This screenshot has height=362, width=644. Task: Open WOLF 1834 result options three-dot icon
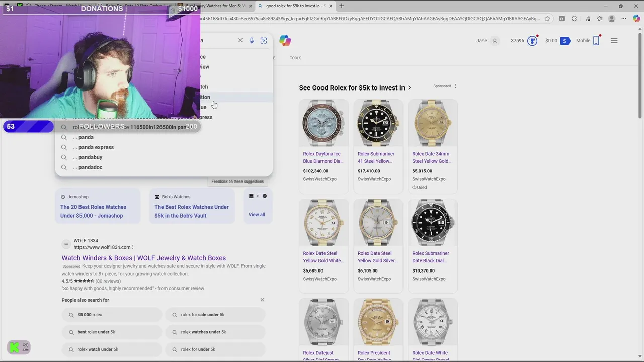click(133, 247)
